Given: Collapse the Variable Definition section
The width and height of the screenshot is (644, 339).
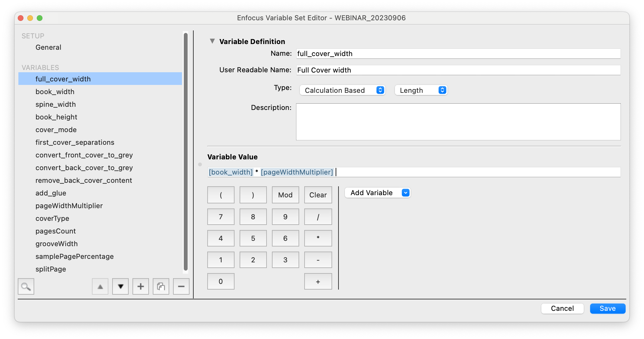Looking at the screenshot, I should [212, 41].
